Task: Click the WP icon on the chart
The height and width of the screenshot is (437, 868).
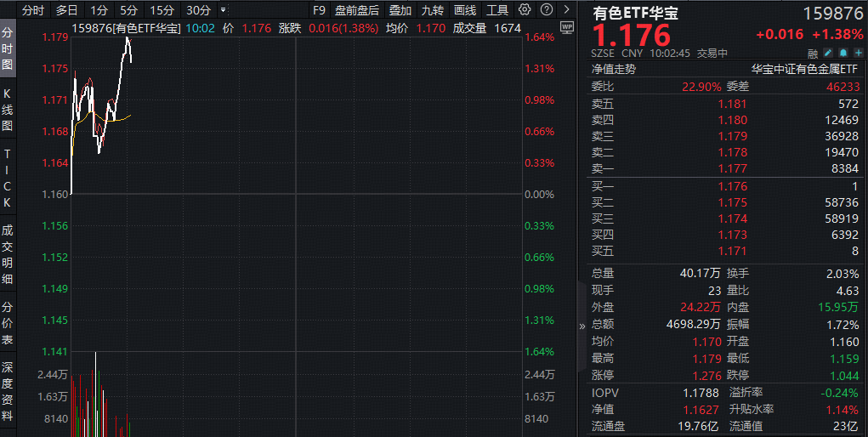Action: [x=567, y=27]
